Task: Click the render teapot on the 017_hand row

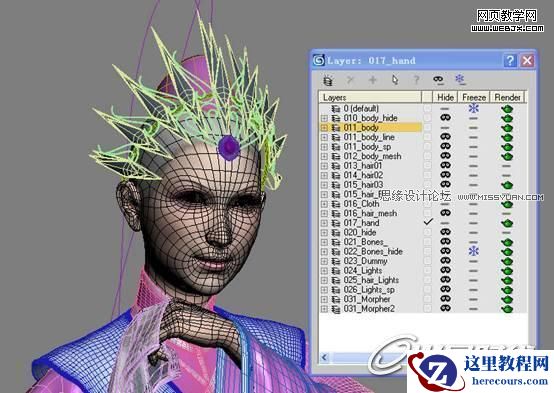Action: [507, 223]
